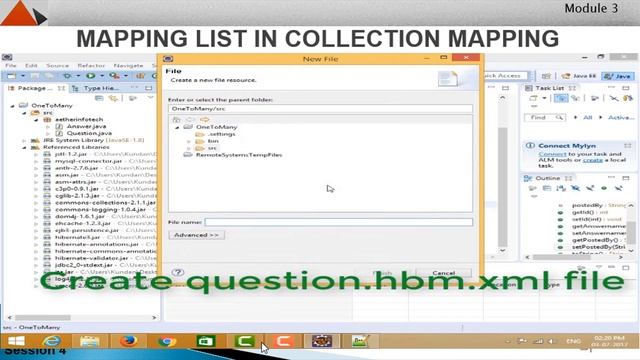Image resolution: width=640 pixels, height=360 pixels.
Task: Click the New Task icon in Task List
Action: [x=533, y=98]
